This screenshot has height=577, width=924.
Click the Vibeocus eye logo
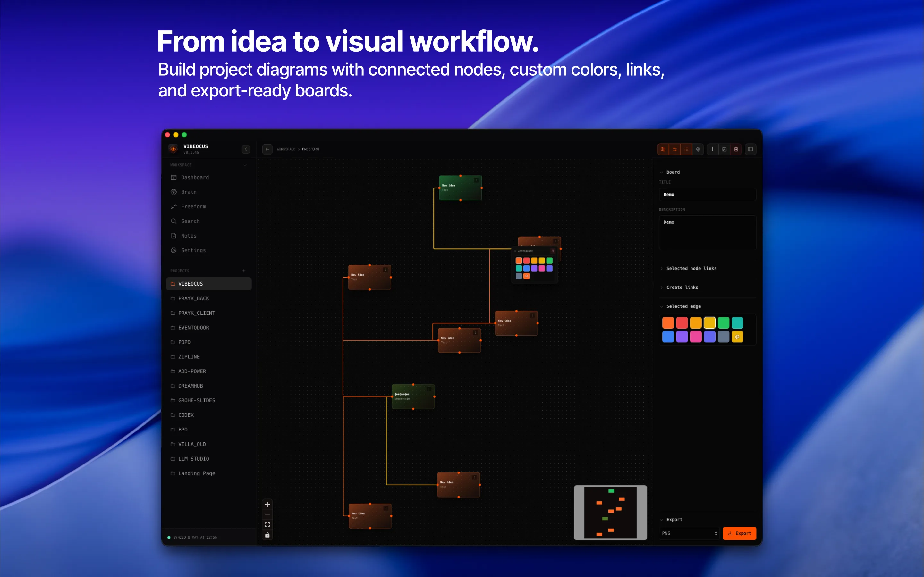pyautogui.click(x=173, y=149)
